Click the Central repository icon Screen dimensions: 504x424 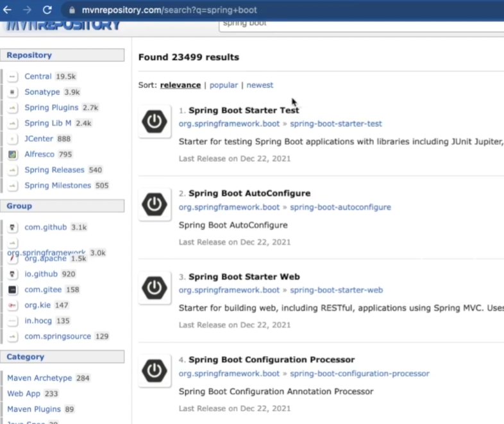pyautogui.click(x=12, y=76)
